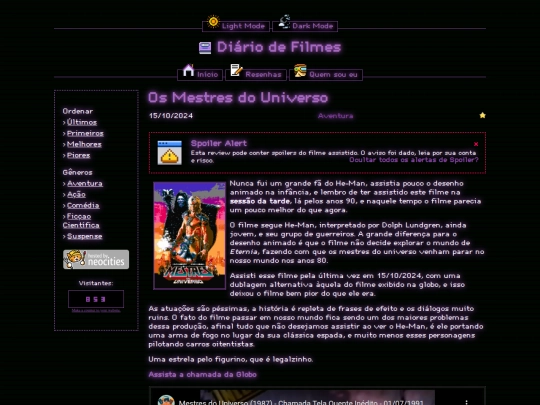The width and height of the screenshot is (540, 405).
Task: Click the Diário de Filmes book icon
Action: point(205,48)
